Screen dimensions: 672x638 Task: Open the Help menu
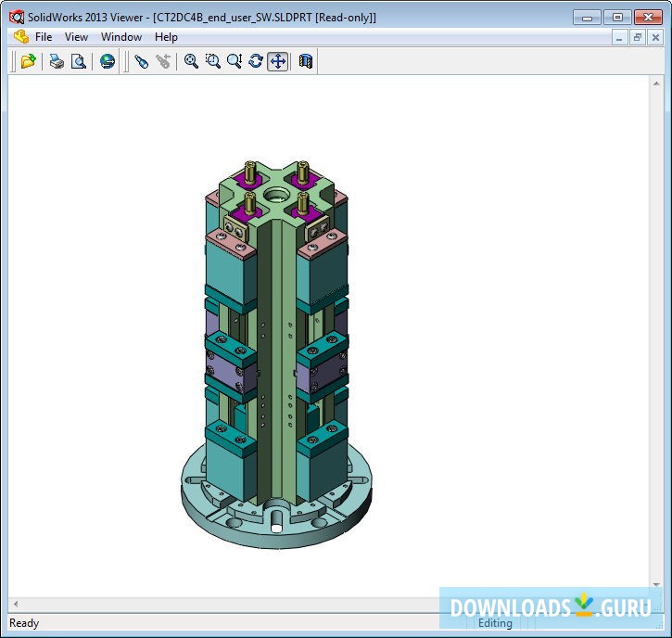pyautogui.click(x=166, y=37)
